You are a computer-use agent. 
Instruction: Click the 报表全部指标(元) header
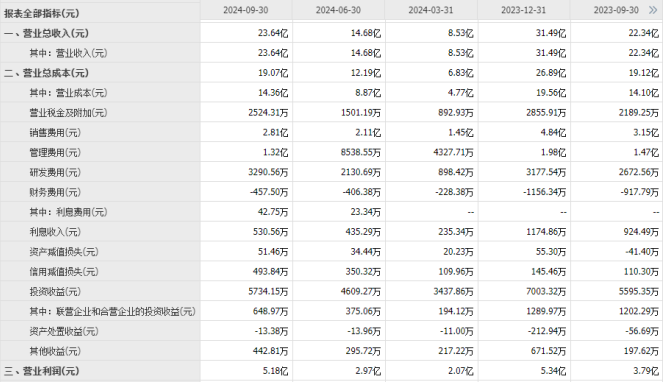point(42,14)
